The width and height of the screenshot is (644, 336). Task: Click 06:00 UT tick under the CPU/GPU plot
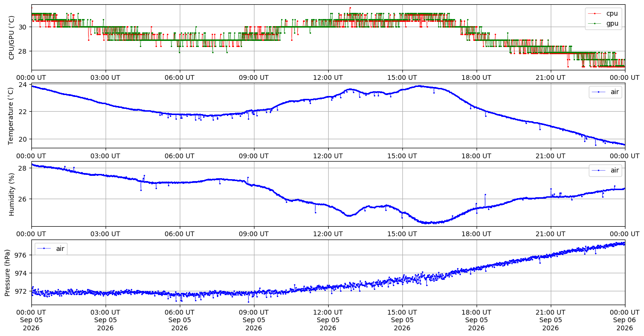(x=179, y=77)
